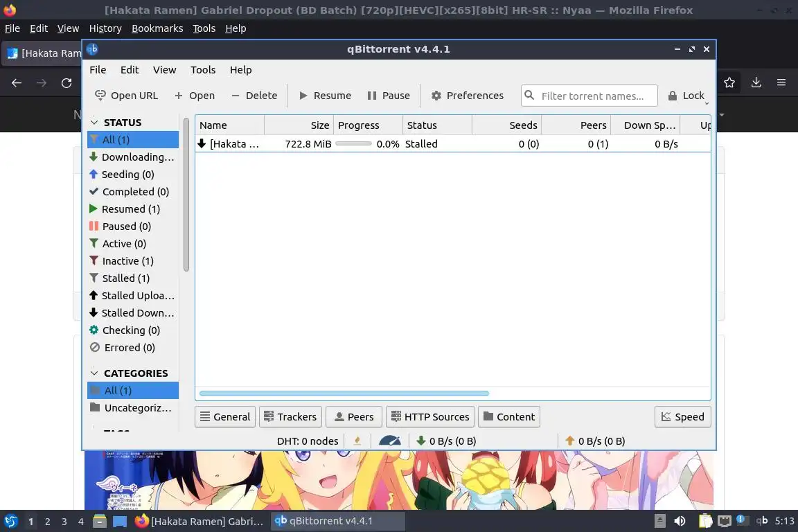Image resolution: width=798 pixels, height=532 pixels.
Task: Sort torrents by Size column
Action: click(x=299, y=125)
